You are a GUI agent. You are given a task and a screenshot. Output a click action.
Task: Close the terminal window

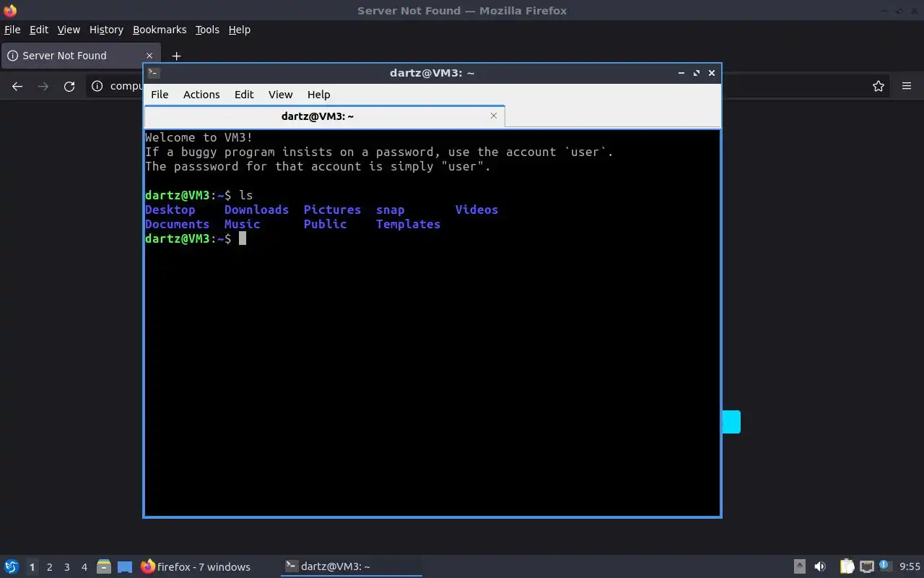tap(712, 73)
